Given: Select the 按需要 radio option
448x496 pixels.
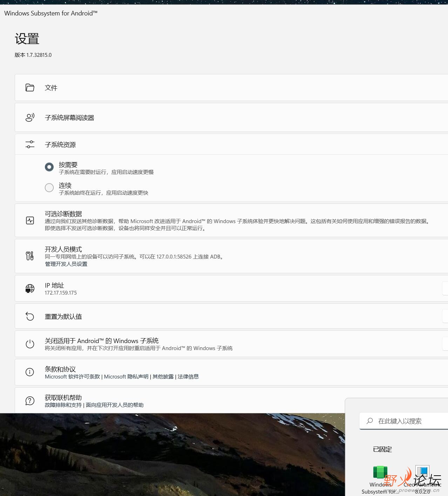Looking at the screenshot, I should pos(49,167).
